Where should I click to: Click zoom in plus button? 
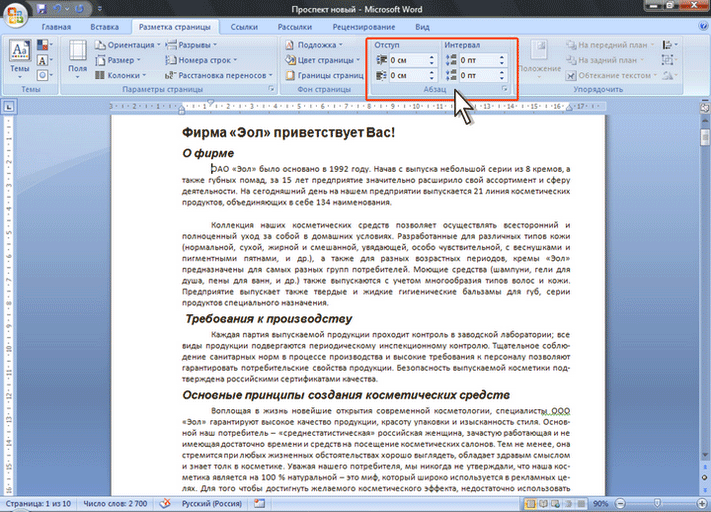tap(702, 503)
